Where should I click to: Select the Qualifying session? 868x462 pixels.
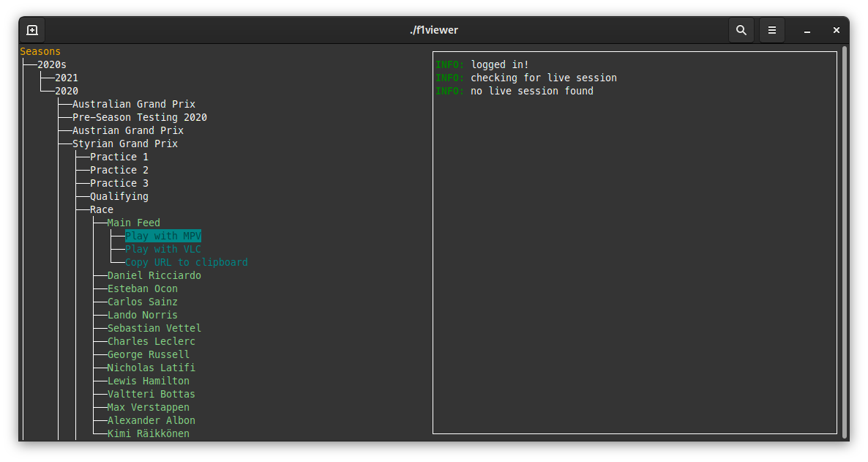[119, 197]
